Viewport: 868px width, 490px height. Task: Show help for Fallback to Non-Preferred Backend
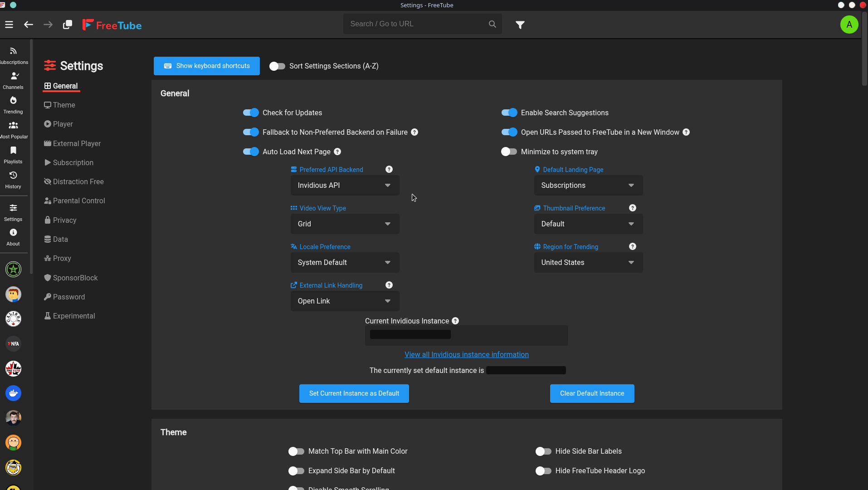[x=414, y=132]
